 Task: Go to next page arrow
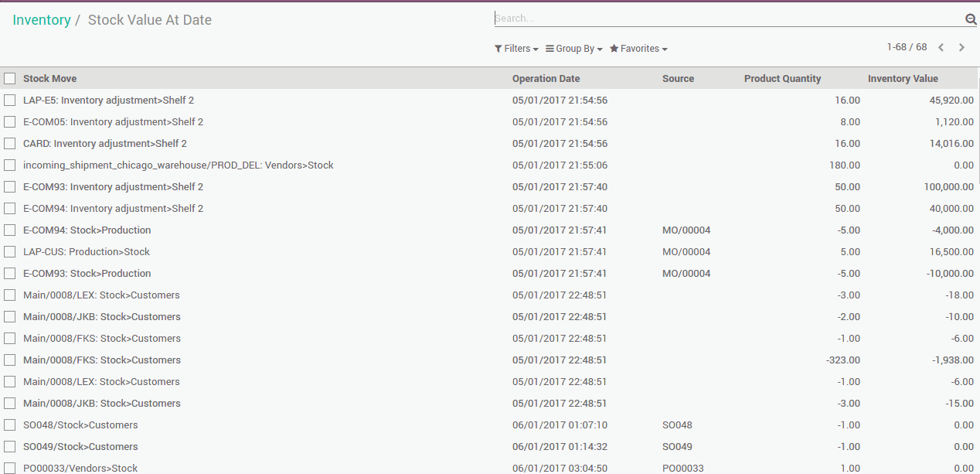pyautogui.click(x=961, y=48)
